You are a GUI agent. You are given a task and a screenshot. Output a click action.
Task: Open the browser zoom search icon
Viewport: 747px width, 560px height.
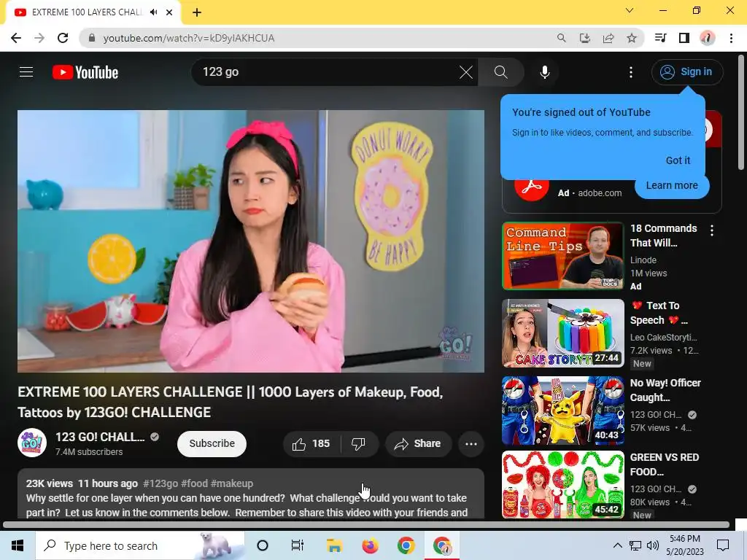pyautogui.click(x=561, y=38)
